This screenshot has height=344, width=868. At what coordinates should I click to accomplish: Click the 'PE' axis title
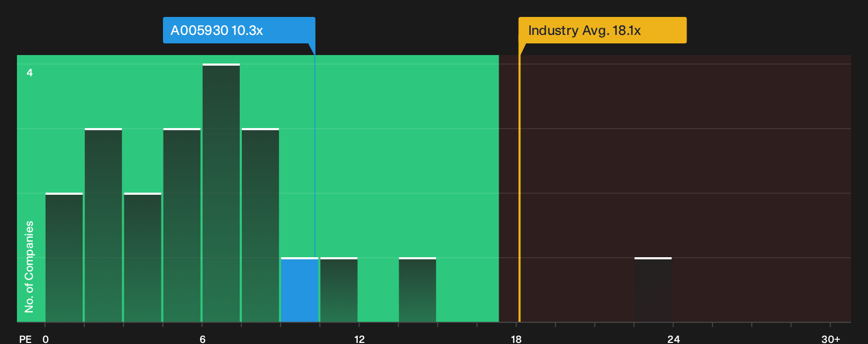[x=25, y=339]
